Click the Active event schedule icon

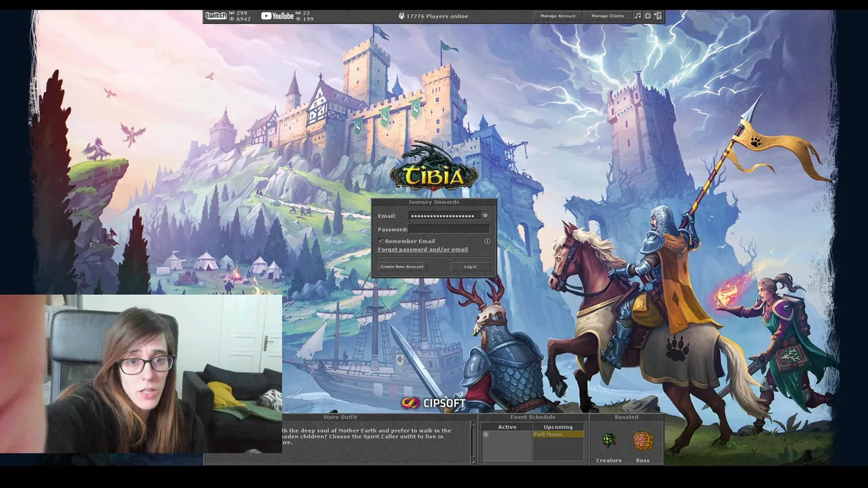(x=486, y=434)
